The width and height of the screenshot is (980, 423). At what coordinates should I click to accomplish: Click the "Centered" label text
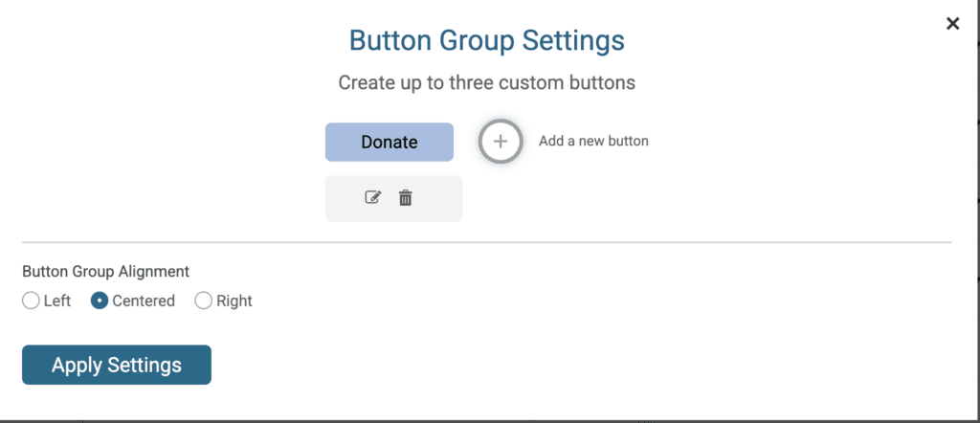coord(144,301)
